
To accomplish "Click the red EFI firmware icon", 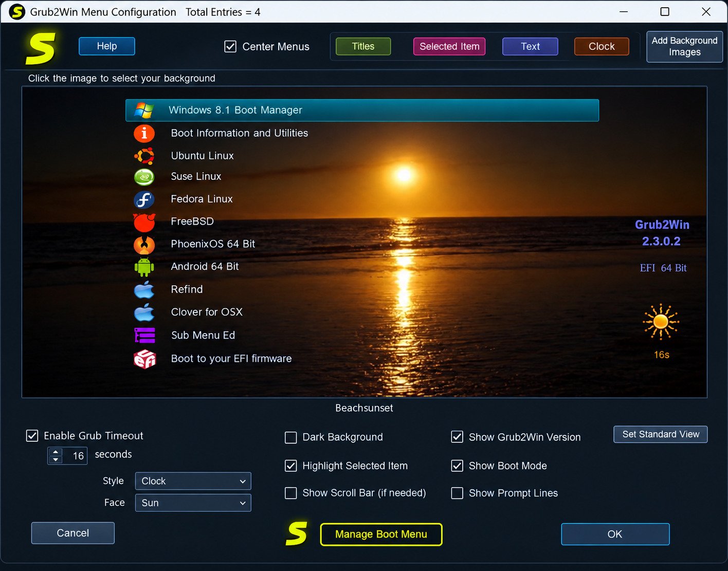I will [x=144, y=359].
